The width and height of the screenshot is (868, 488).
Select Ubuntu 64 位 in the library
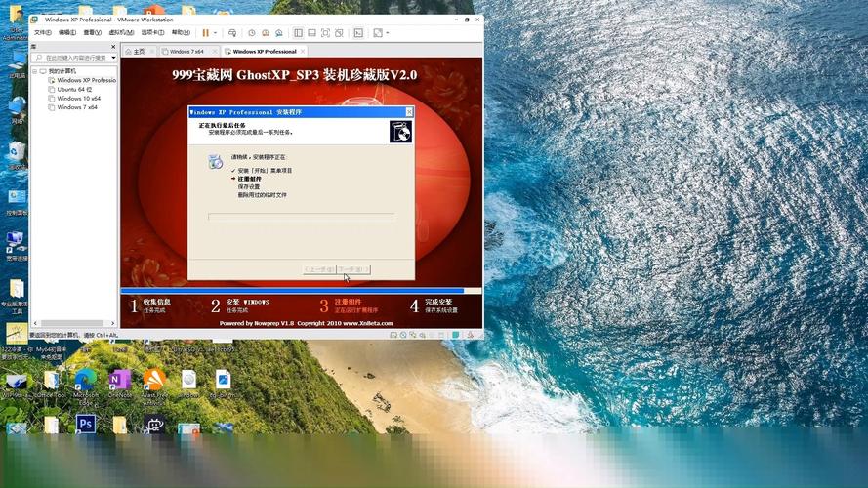coord(73,89)
